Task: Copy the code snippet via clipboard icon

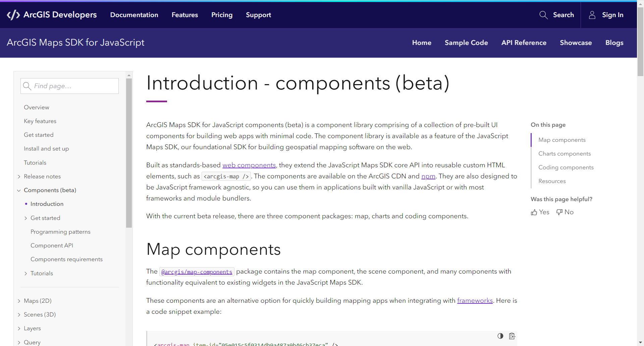Action: 512,336
